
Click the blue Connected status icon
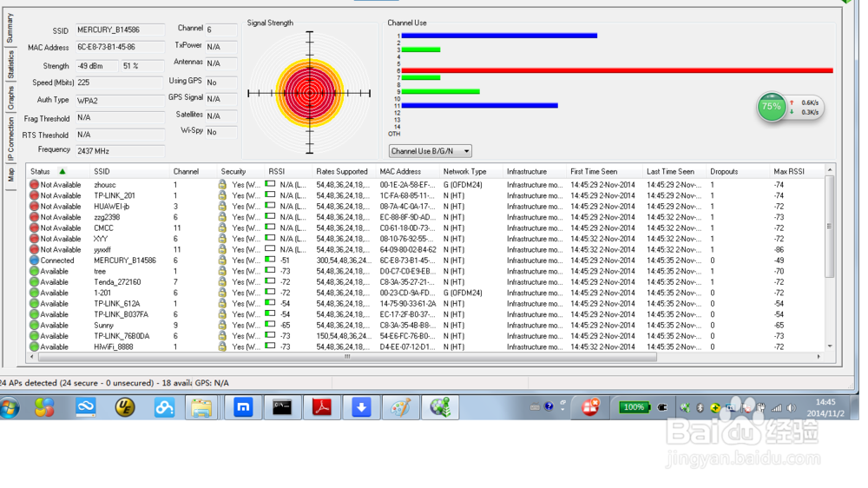(x=34, y=260)
